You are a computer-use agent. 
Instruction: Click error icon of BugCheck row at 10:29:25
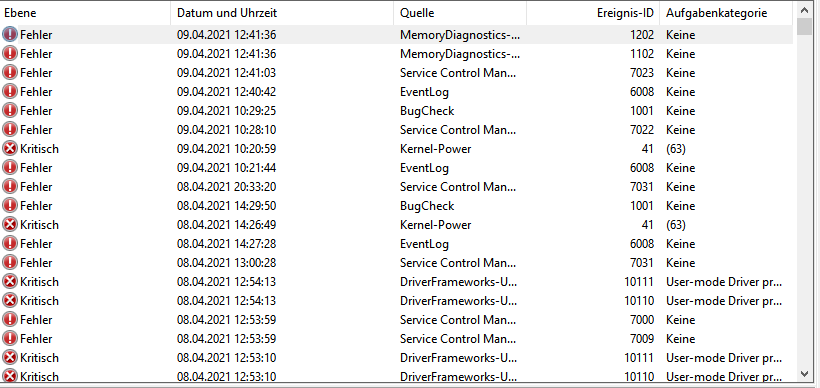coord(9,111)
